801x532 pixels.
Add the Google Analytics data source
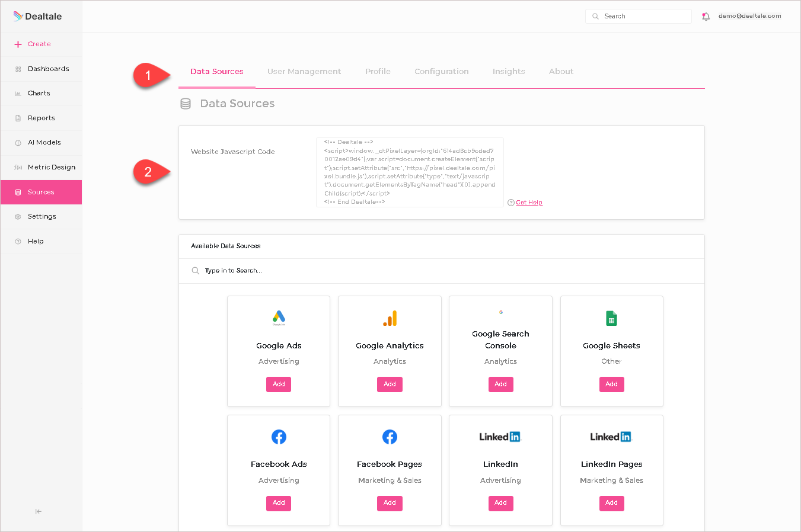click(x=390, y=384)
